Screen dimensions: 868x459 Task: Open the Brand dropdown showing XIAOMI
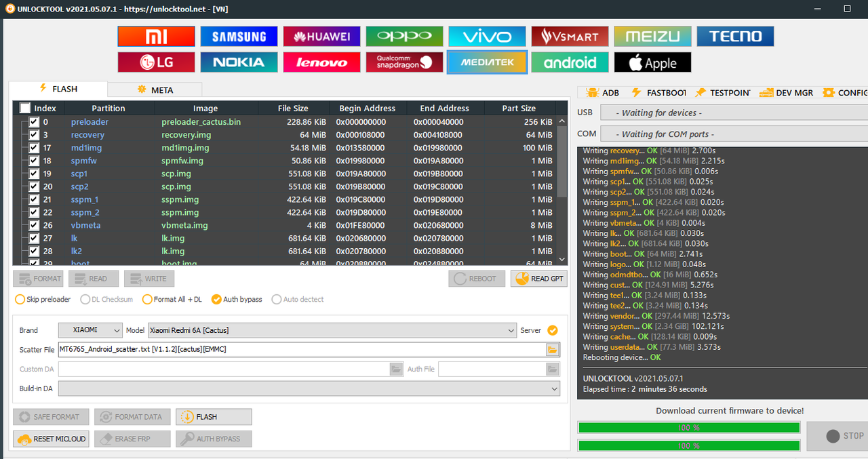point(90,330)
